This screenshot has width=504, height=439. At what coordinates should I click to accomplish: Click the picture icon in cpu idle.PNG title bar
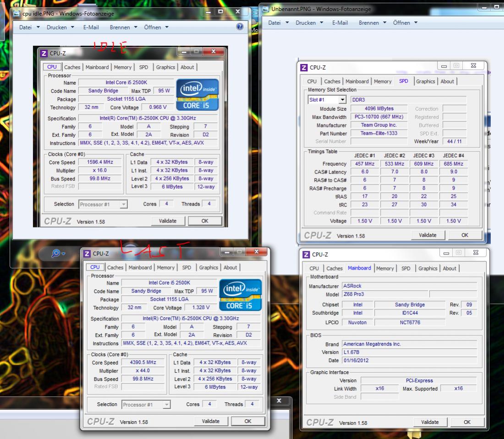[16, 14]
